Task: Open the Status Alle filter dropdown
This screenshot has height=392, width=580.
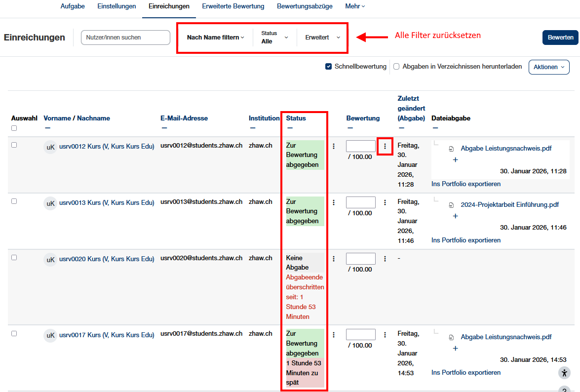Action: click(274, 38)
